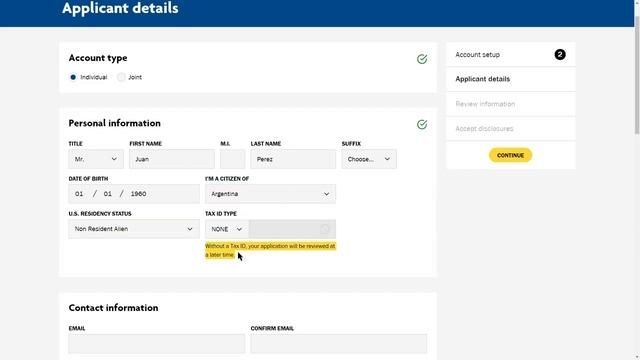Click the Contact information section heading
The image size is (640, 360).
(x=113, y=308)
